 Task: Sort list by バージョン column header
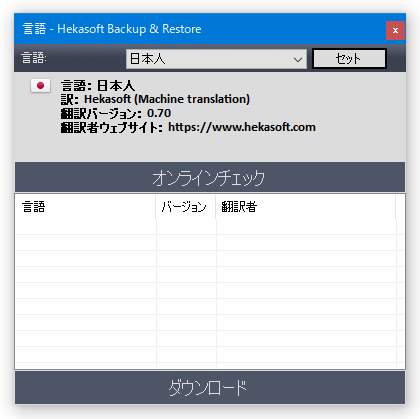[186, 207]
